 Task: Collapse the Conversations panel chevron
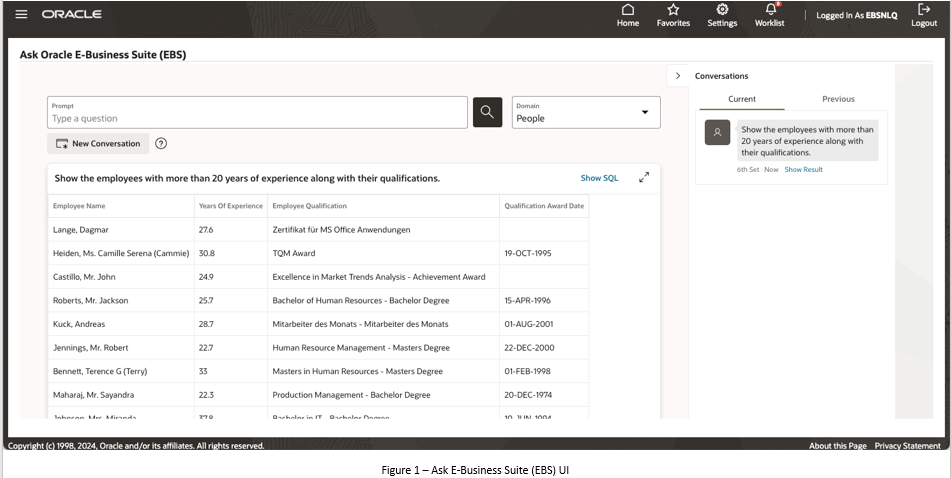click(678, 76)
